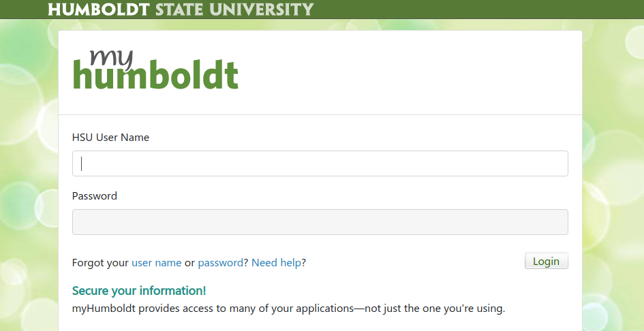
Task: Click the "Forgot your" text
Action: pyautogui.click(x=100, y=262)
